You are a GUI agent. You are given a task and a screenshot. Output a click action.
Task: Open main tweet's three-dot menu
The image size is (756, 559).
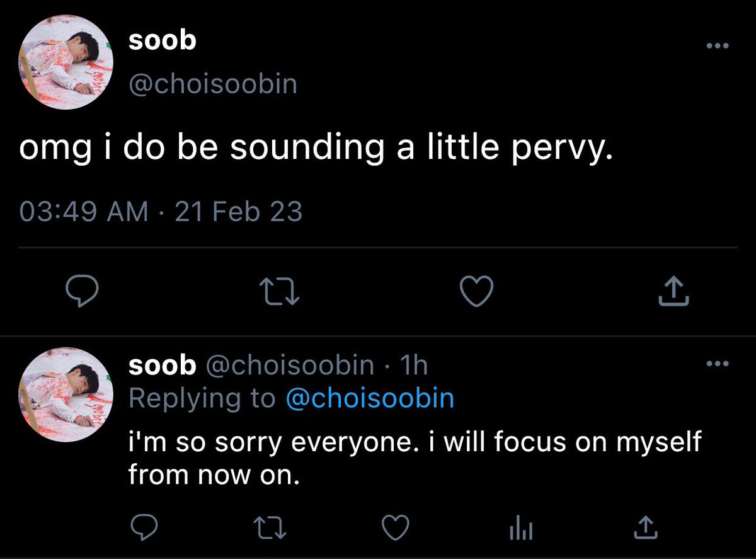[717, 46]
